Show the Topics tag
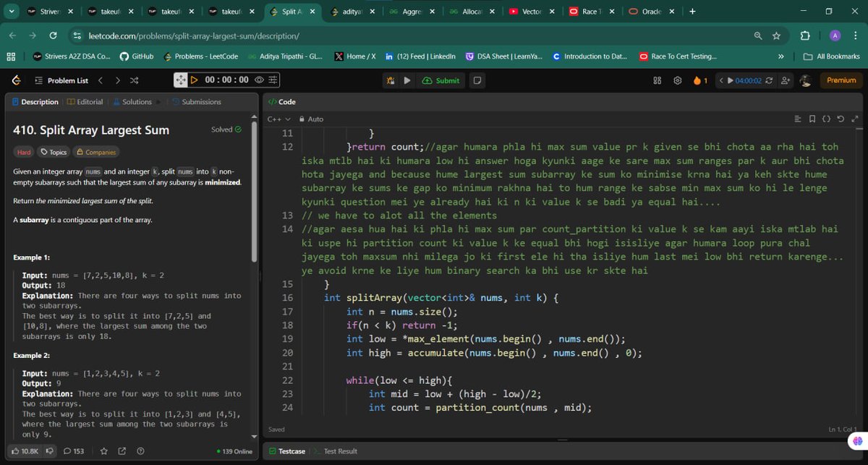The height and width of the screenshot is (465, 868). point(54,152)
